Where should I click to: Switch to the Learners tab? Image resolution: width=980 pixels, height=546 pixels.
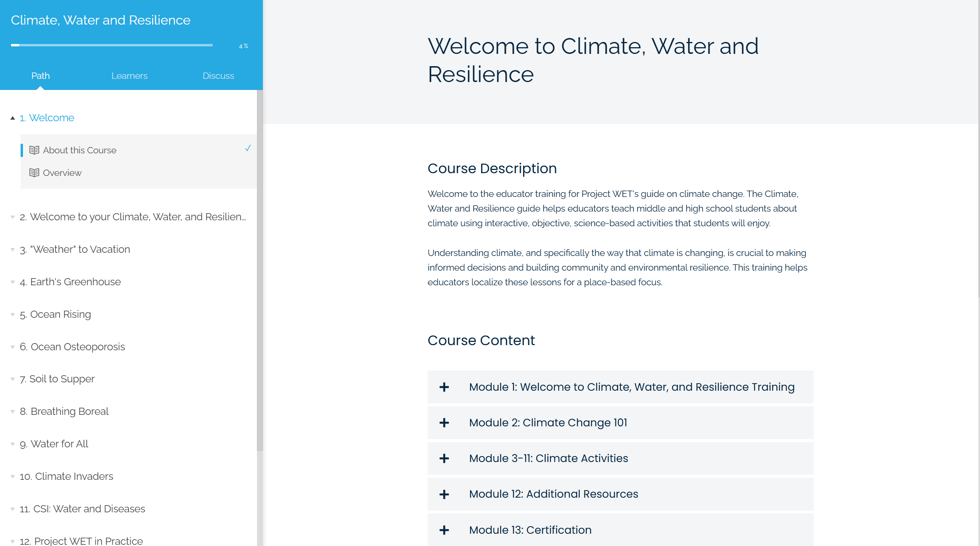click(x=129, y=76)
